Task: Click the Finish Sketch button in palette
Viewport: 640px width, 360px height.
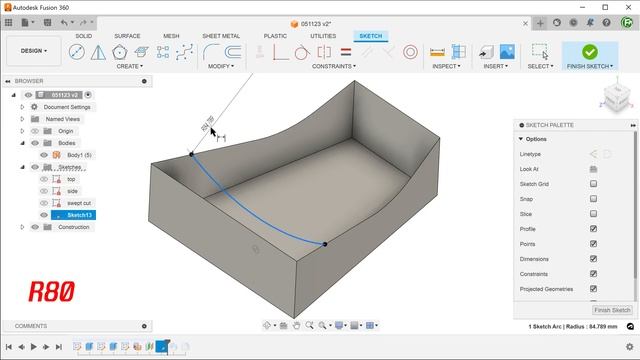Action: click(x=612, y=310)
